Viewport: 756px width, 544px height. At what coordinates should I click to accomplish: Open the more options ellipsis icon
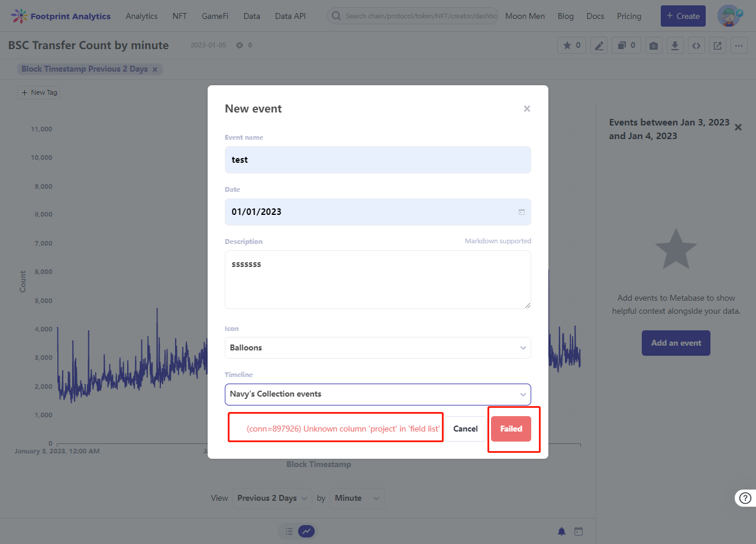point(739,45)
